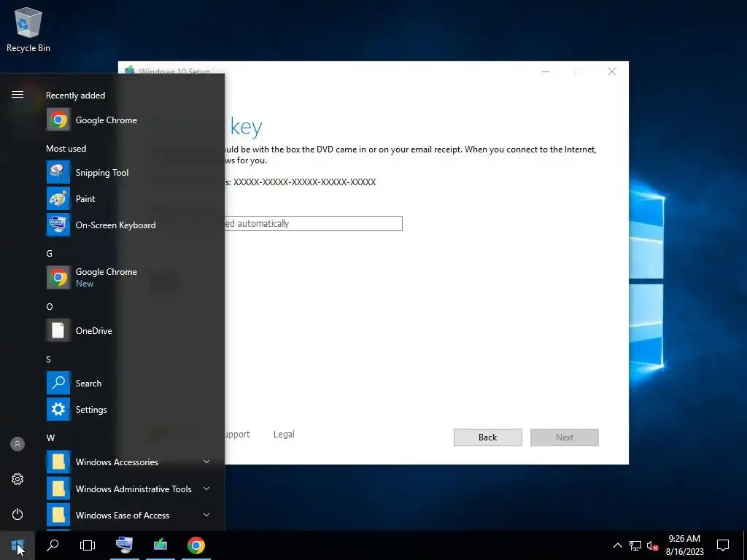Open Search from the S section
Viewport: 747px width, 560px height.
128,384
